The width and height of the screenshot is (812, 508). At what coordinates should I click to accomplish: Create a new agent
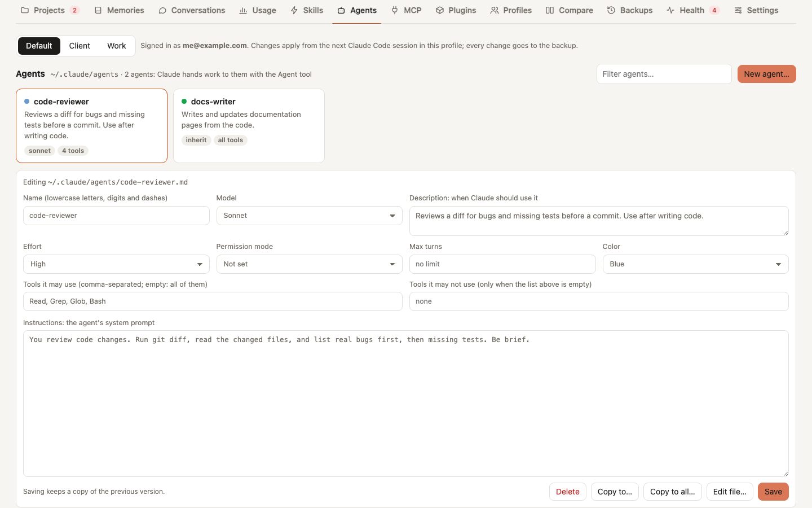pyautogui.click(x=766, y=74)
